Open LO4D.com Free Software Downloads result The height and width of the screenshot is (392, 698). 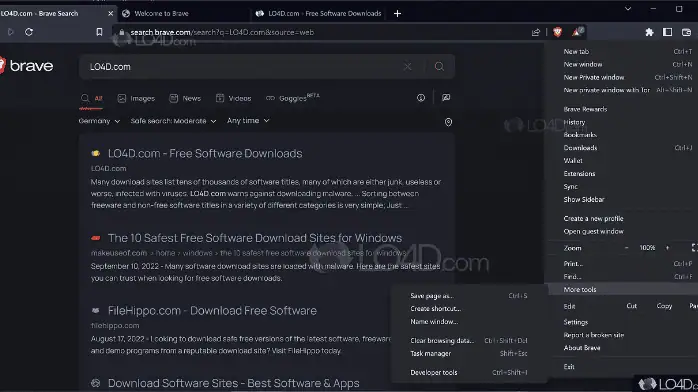205,154
